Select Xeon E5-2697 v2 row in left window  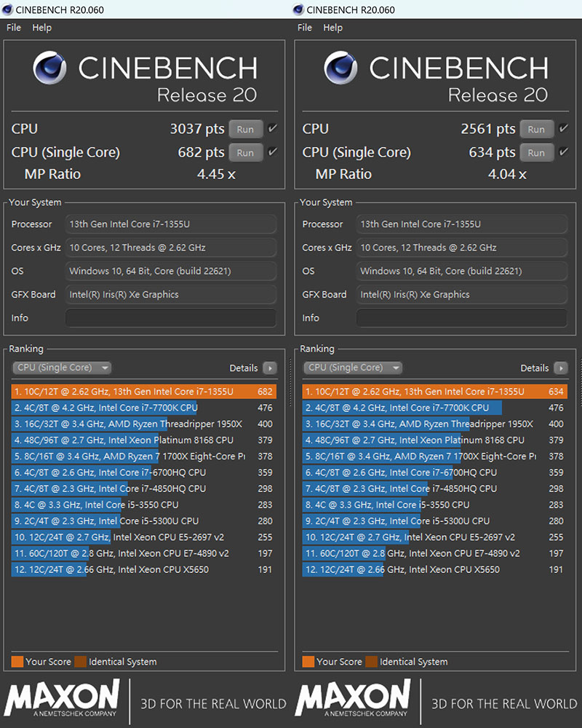point(144,537)
